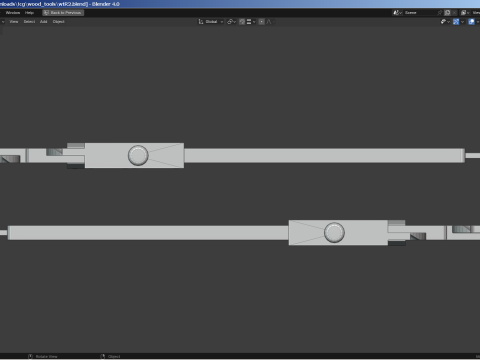The image size is (480, 360).
Task: Select the lower tool's round knob
Action: (x=334, y=232)
